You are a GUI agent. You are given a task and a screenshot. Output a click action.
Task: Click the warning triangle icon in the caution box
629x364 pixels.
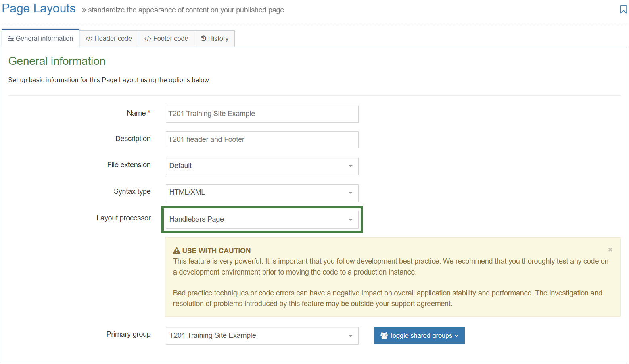[x=176, y=250]
